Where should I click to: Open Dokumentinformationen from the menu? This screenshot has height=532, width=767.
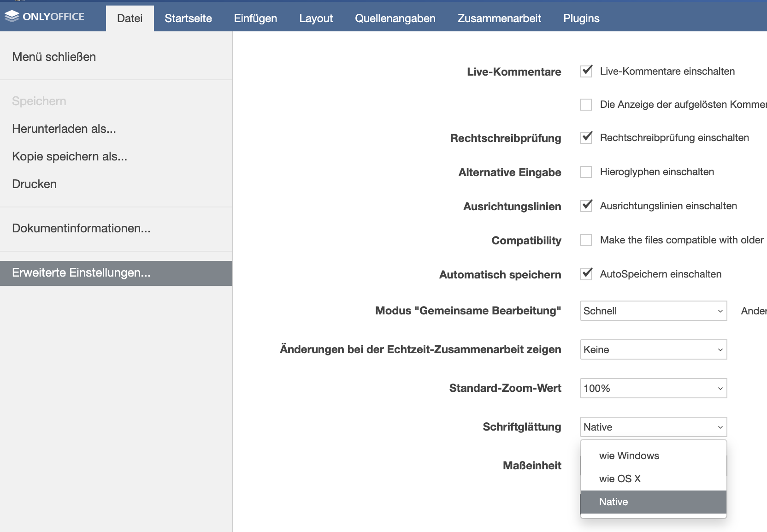(81, 228)
